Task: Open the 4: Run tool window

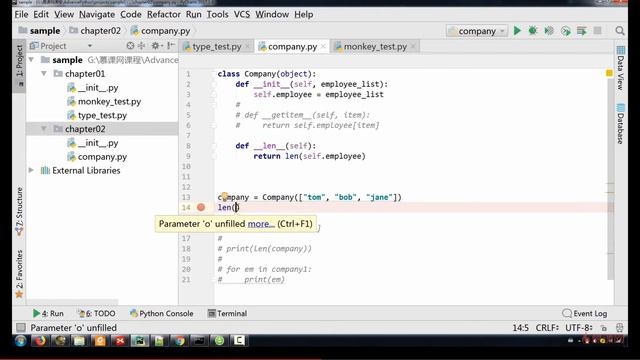Action: (48, 313)
